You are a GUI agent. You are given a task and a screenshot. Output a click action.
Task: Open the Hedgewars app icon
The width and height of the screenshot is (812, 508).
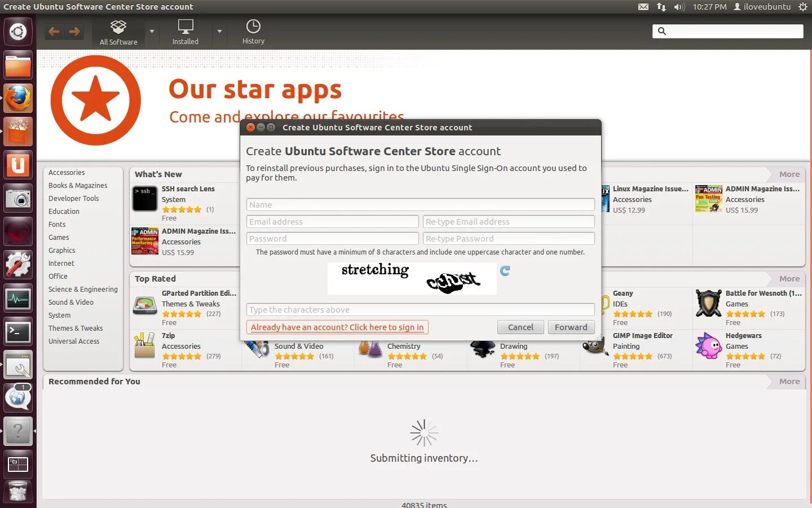click(708, 345)
